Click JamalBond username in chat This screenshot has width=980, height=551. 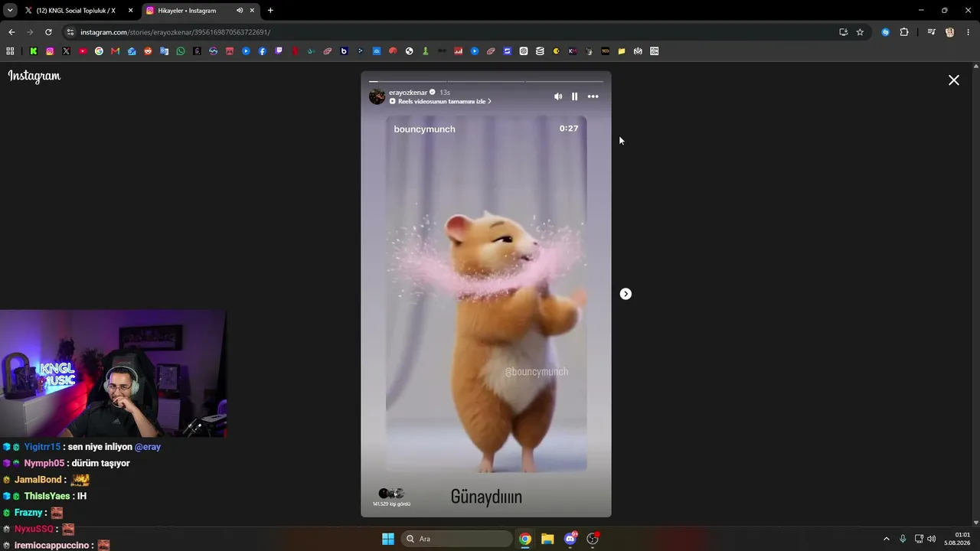[38, 480]
